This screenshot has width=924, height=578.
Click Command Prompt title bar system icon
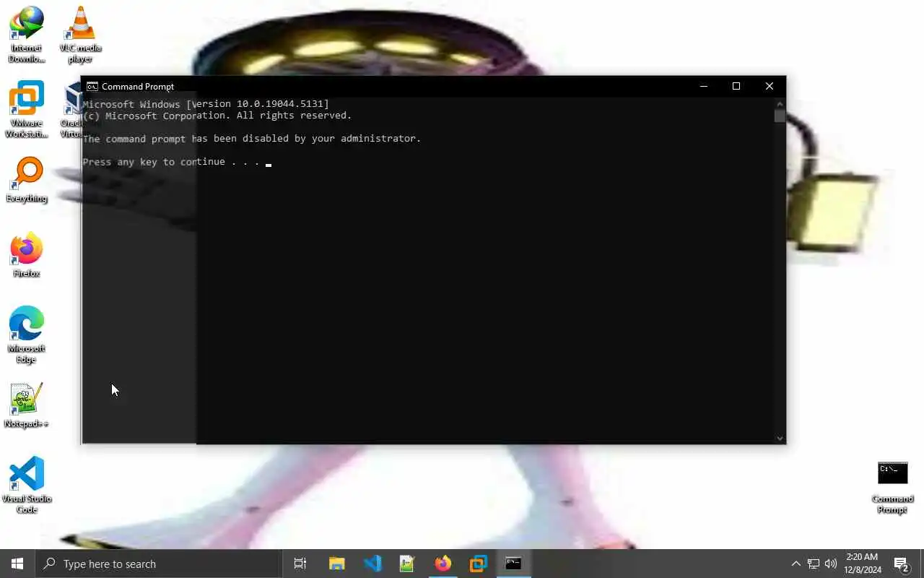92,86
